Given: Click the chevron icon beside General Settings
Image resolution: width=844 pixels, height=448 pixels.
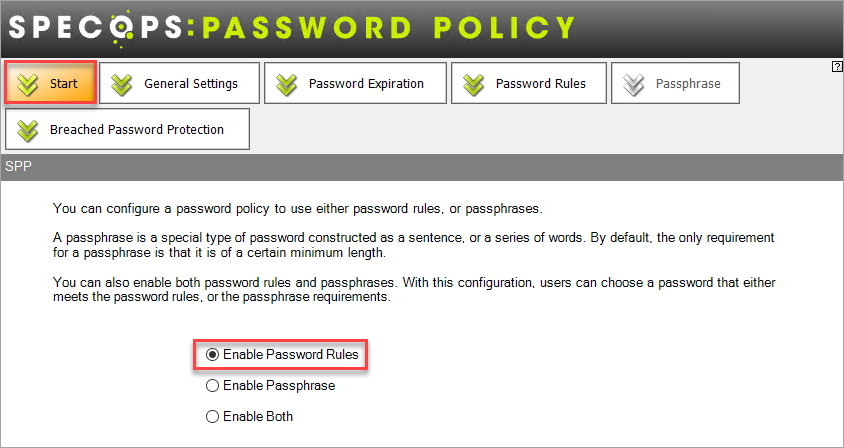Looking at the screenshot, I should pyautogui.click(x=122, y=85).
